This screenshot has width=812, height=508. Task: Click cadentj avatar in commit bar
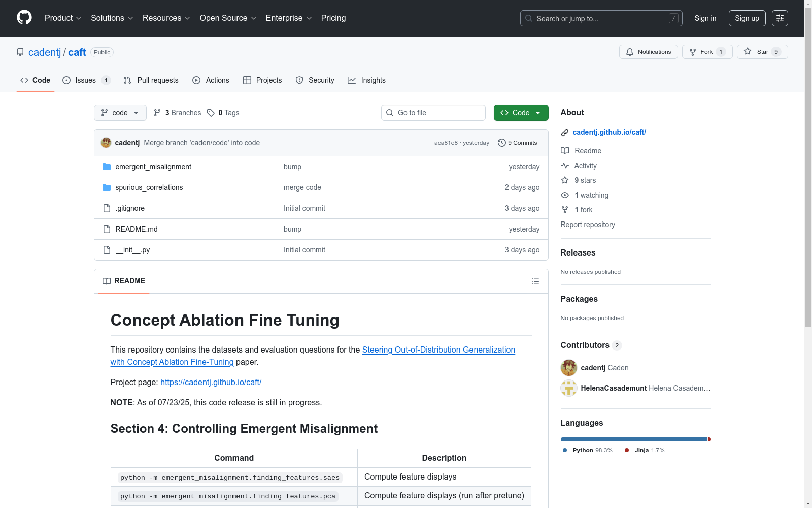pos(106,143)
